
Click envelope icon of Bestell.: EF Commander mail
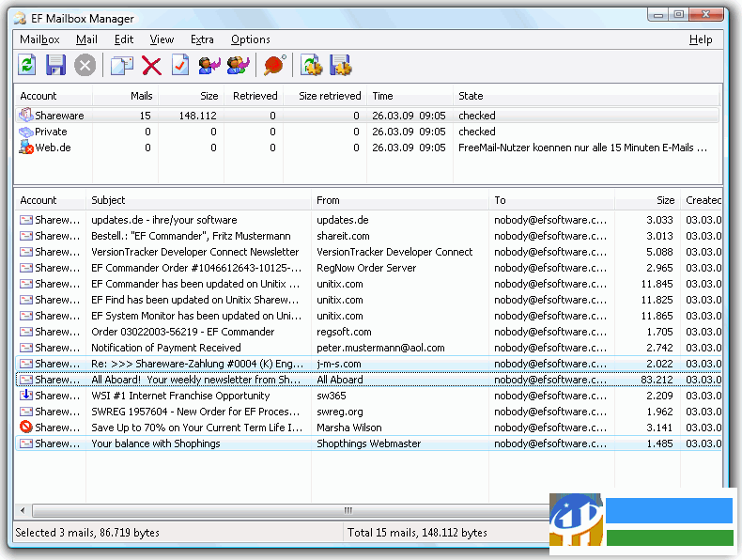26,236
